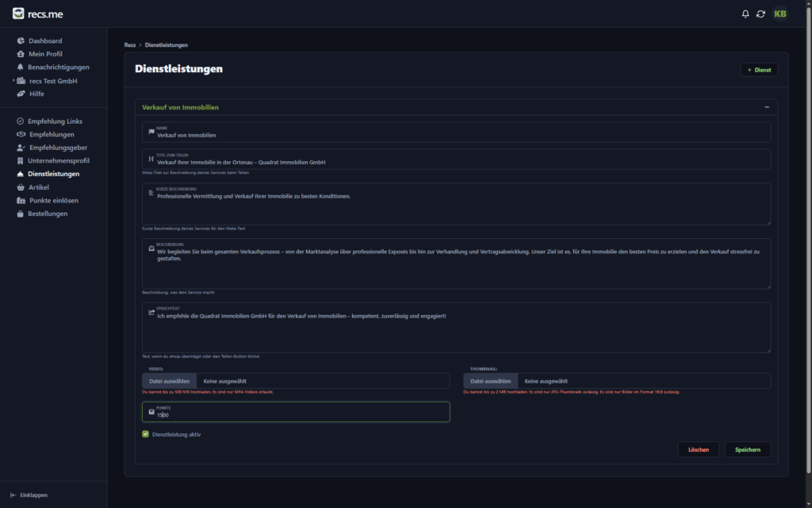Collapse the Verkauf von Immobilien panel
Image resolution: width=812 pixels, height=508 pixels.
[767, 107]
